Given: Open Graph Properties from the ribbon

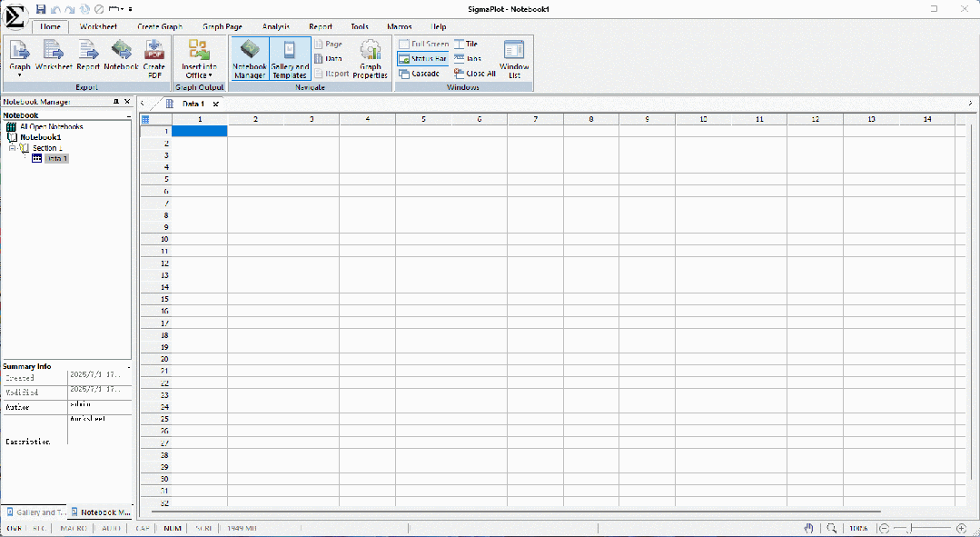Looking at the screenshot, I should point(370,58).
